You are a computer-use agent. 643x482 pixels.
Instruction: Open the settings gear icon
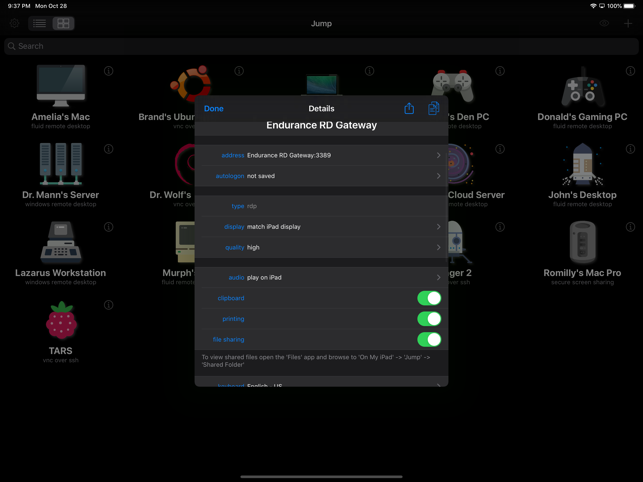[14, 23]
